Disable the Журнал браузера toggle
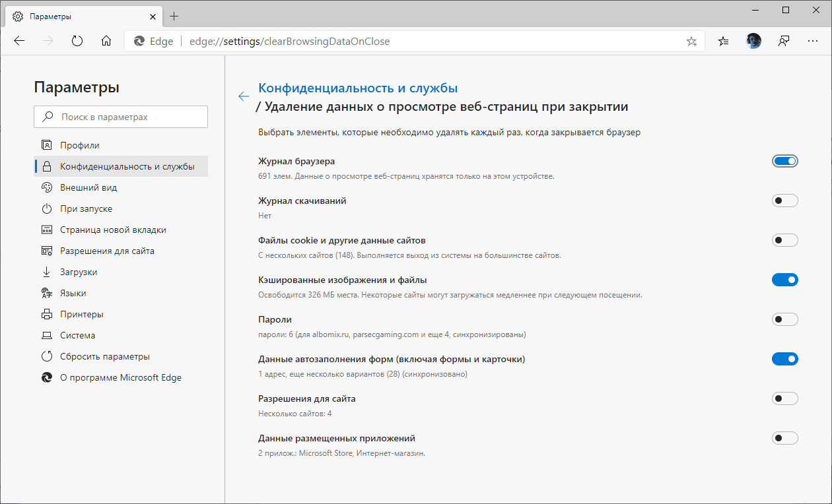This screenshot has width=832, height=504. [784, 160]
